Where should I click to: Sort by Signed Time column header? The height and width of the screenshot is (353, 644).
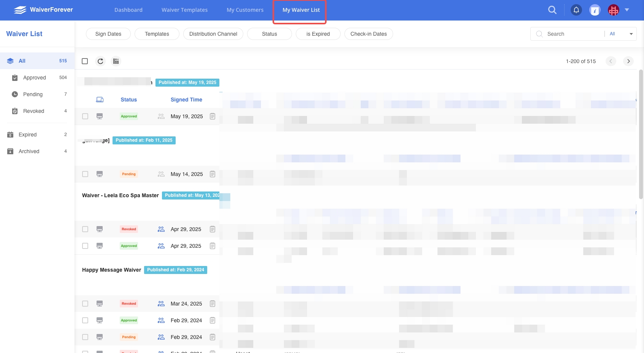tap(186, 100)
